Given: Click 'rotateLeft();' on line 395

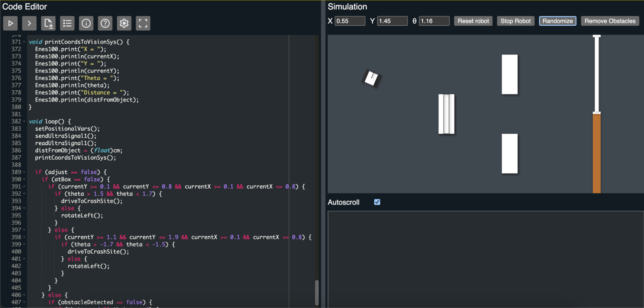Looking at the screenshot, I should 82,215.
